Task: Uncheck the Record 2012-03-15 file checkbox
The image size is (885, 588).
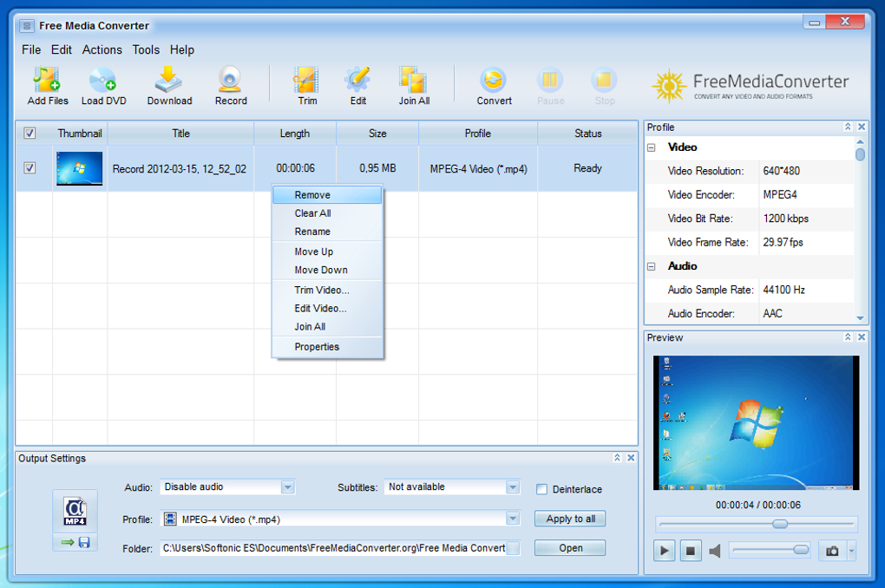Action: coord(29,167)
